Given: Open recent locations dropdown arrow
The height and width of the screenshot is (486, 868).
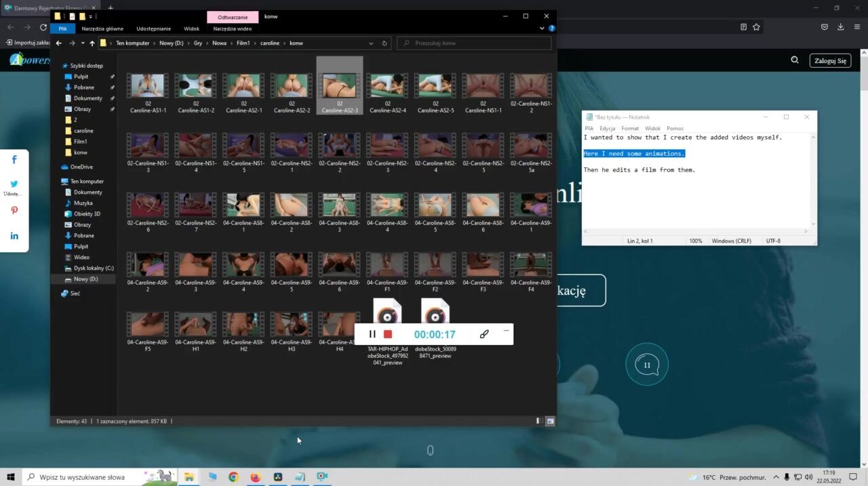Looking at the screenshot, I should (x=83, y=43).
